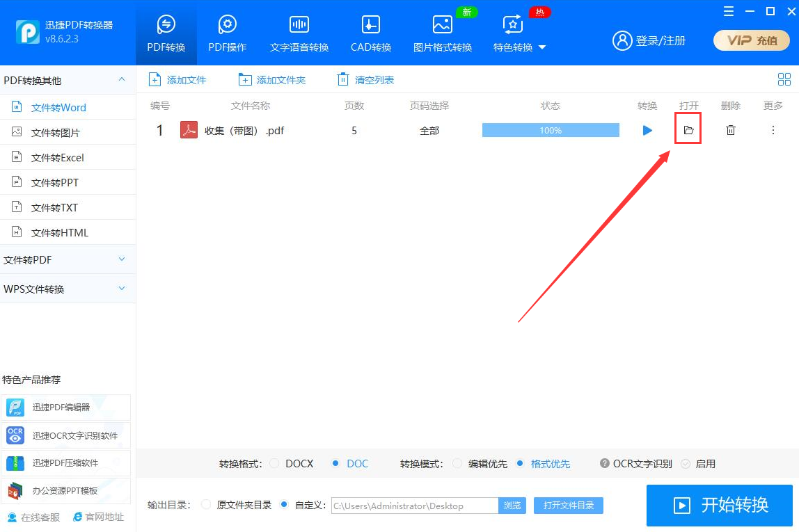
Task: Switch to PDF操作 tab
Action: (x=228, y=33)
